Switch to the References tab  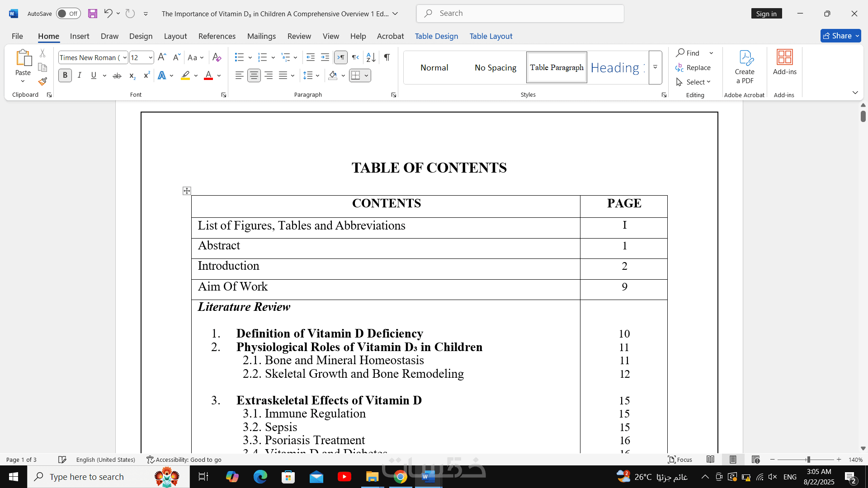(x=217, y=36)
